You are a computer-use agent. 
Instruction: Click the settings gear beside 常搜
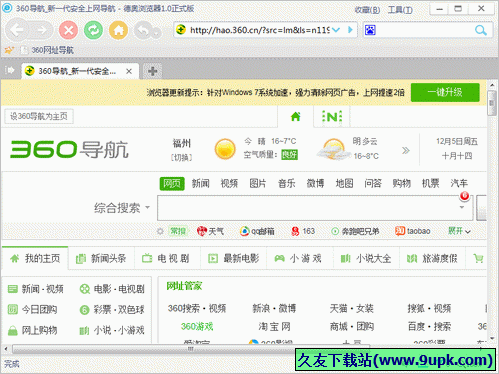(160, 231)
